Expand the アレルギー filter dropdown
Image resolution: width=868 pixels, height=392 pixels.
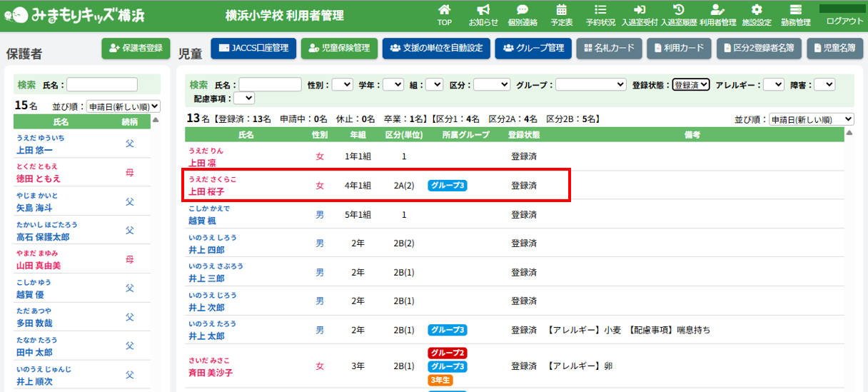[x=773, y=84]
